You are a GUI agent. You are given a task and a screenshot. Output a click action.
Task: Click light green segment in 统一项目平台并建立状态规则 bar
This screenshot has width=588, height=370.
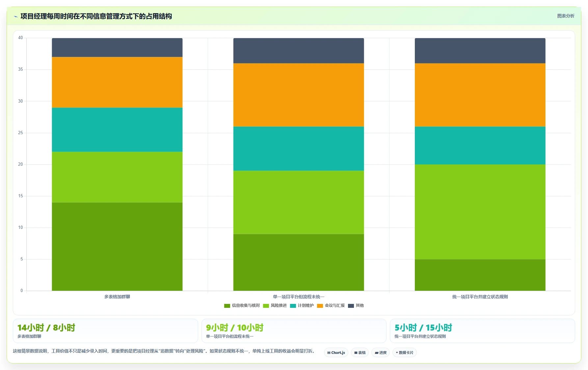click(x=480, y=212)
